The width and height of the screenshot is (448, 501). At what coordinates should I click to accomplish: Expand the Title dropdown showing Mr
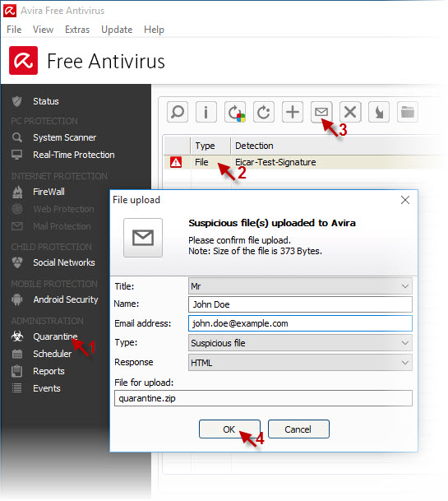[x=300, y=286]
